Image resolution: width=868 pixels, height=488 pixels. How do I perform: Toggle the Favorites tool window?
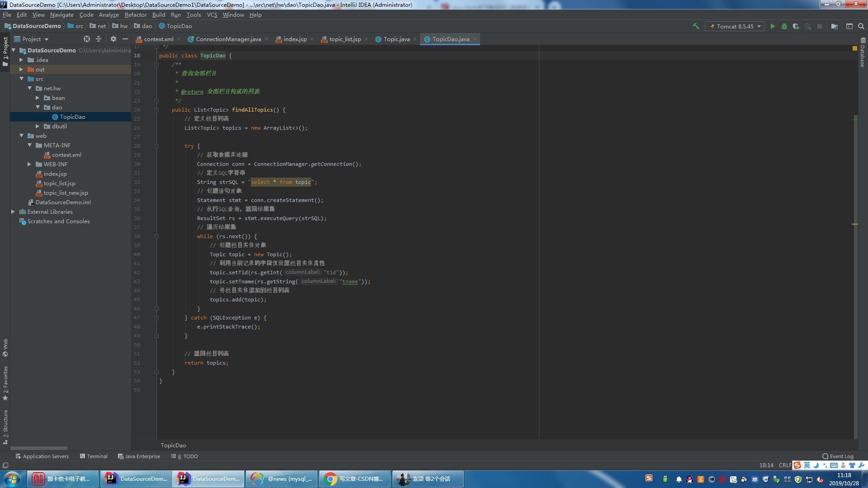pos(5,383)
